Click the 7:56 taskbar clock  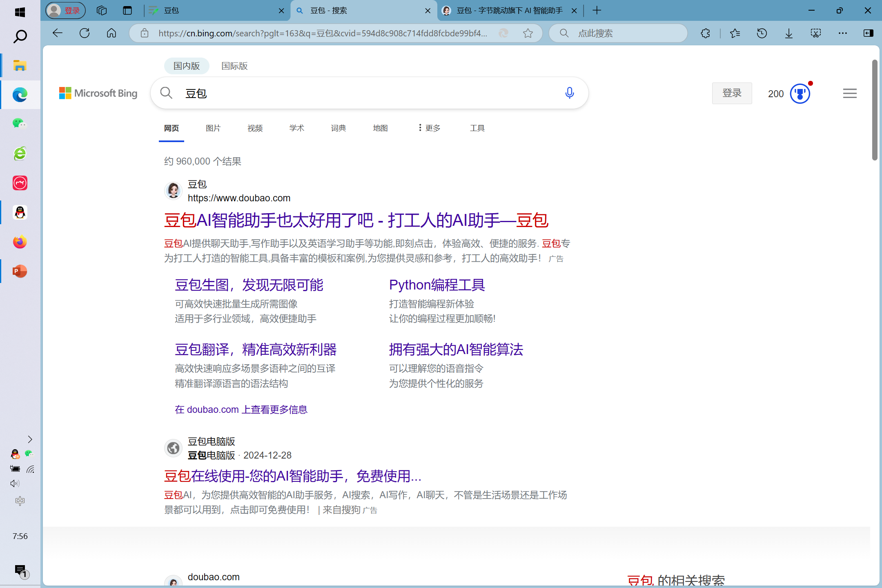pyautogui.click(x=20, y=536)
